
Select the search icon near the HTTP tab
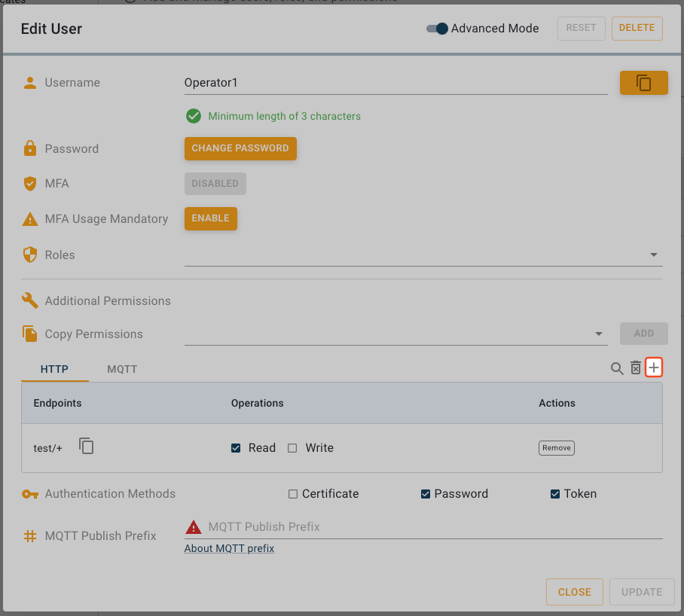coord(616,369)
